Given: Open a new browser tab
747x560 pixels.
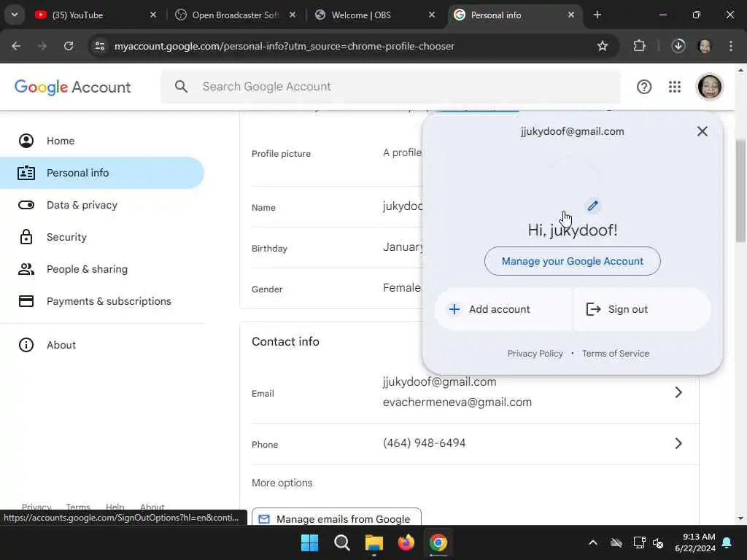Looking at the screenshot, I should (597, 15).
